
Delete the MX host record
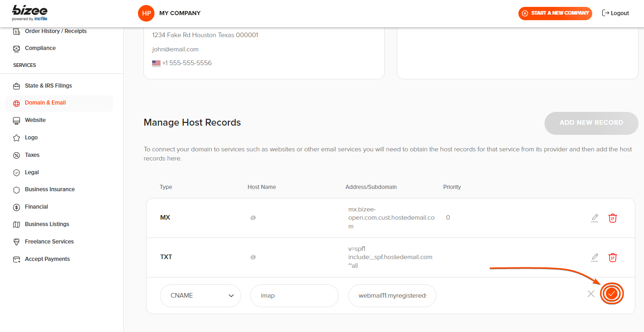click(612, 218)
